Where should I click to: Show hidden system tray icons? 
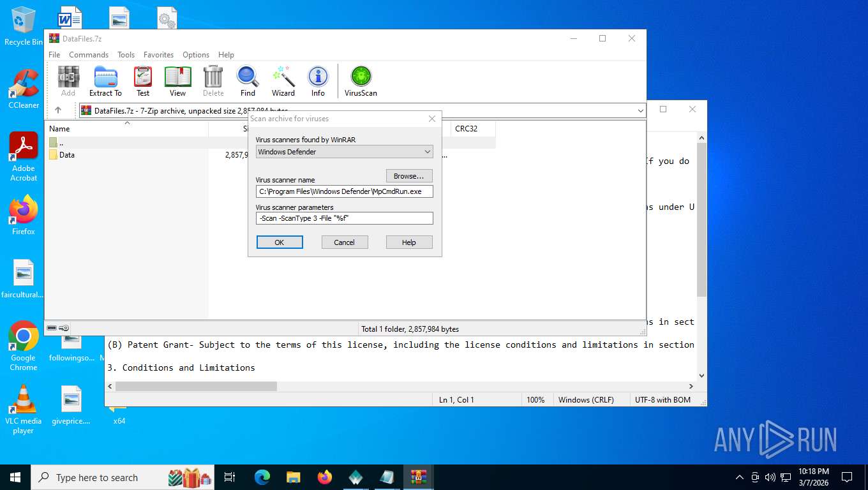740,477
